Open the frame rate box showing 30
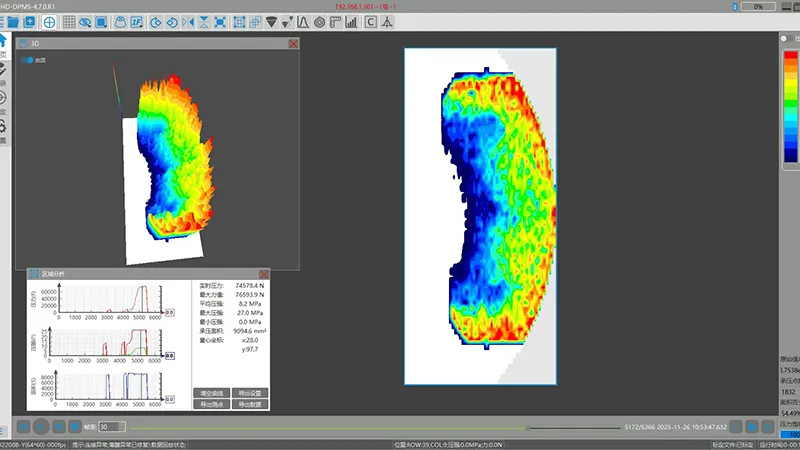800x450 pixels. pos(112,427)
